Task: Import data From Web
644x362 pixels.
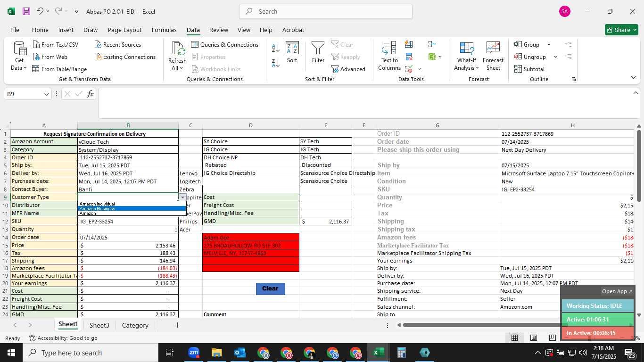Action: (x=50, y=57)
